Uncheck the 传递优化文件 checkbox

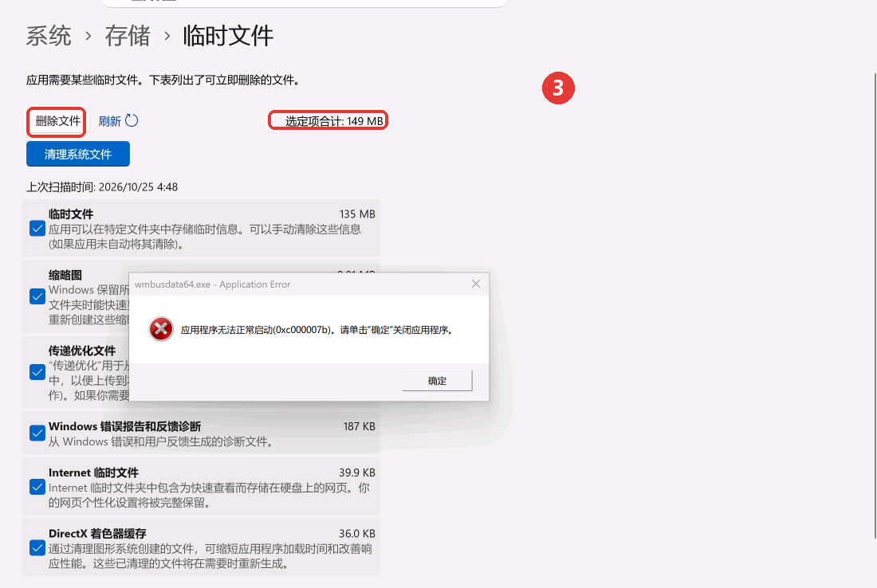(37, 372)
